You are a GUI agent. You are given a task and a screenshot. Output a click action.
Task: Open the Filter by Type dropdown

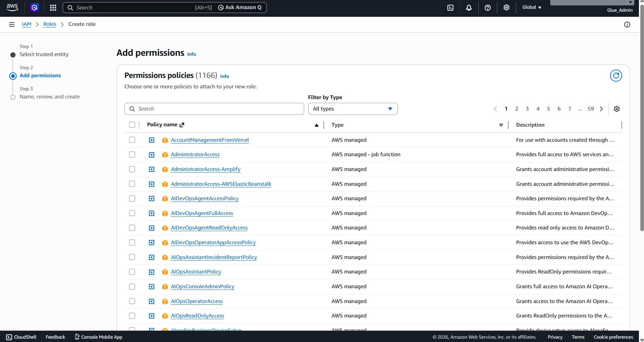click(353, 109)
